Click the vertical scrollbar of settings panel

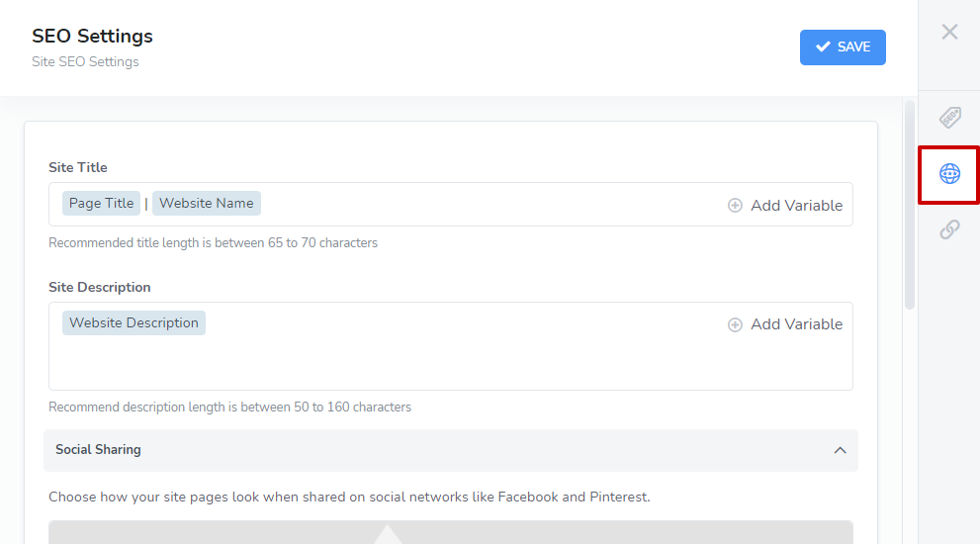pyautogui.click(x=910, y=205)
